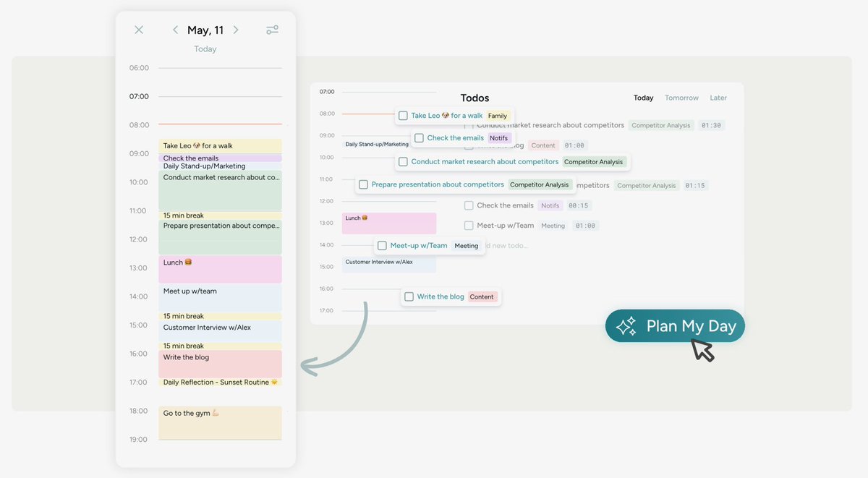Open "Customer Interview w/Alex" event in left day panel
868x478 pixels.
coord(220,331)
